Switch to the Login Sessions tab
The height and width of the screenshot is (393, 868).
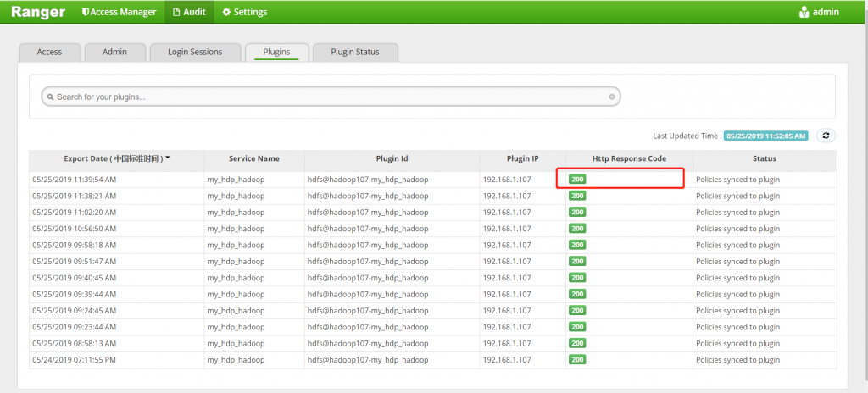pos(195,52)
